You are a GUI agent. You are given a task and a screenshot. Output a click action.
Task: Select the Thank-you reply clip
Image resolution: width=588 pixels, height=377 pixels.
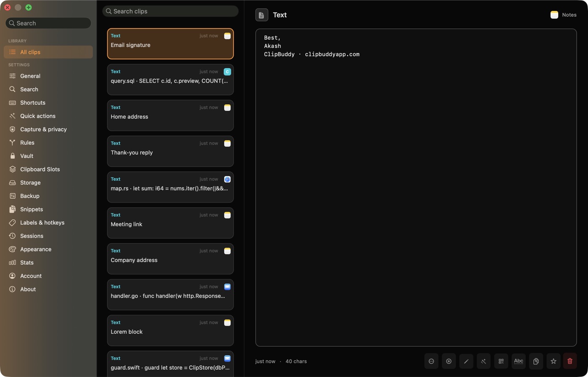click(x=171, y=151)
